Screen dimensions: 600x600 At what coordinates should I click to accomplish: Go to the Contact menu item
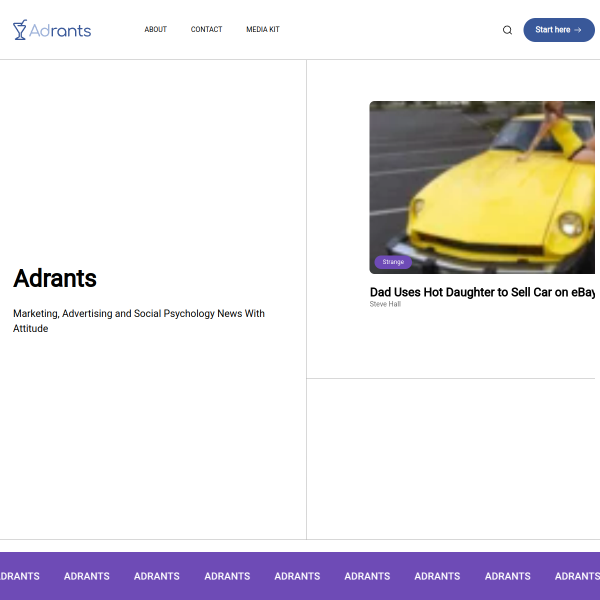pyautogui.click(x=206, y=29)
